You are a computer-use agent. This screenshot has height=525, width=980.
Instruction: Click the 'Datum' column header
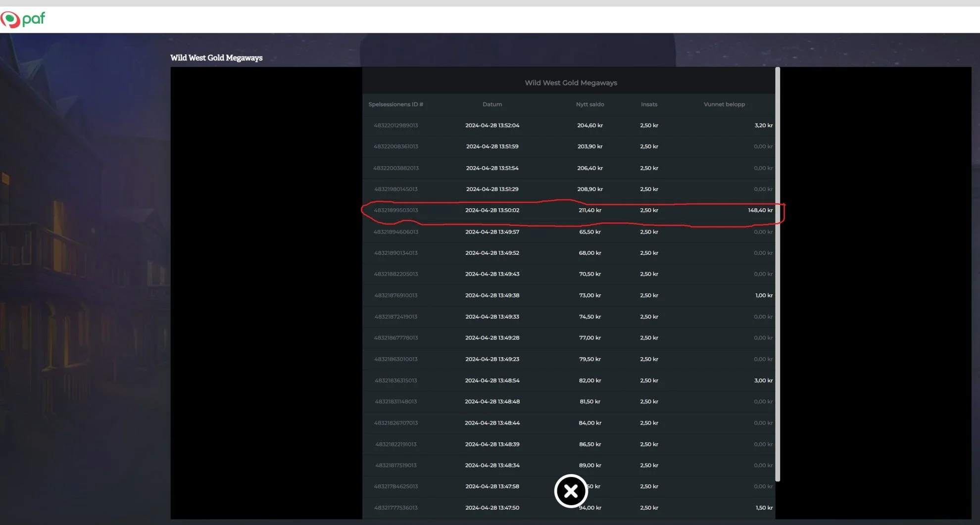coord(492,104)
